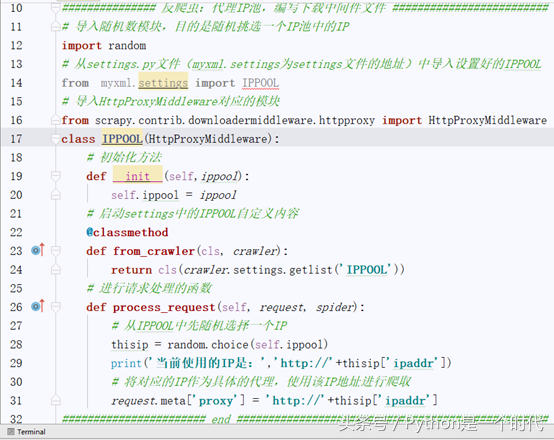Click line number 12 in gutter

pos(16,46)
